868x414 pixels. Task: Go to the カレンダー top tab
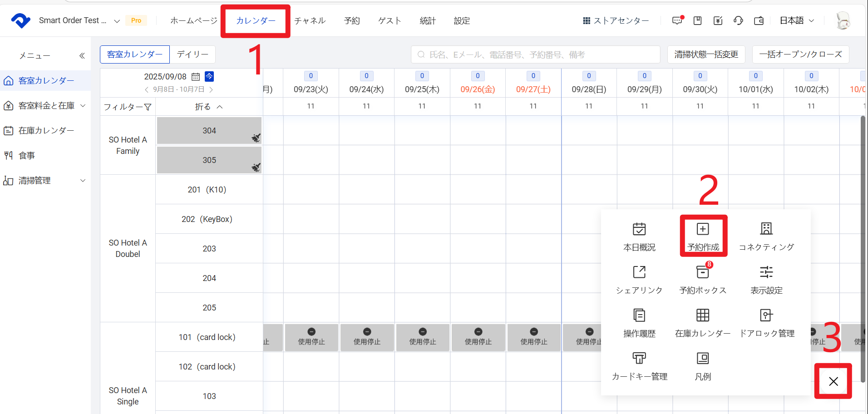coord(256,20)
